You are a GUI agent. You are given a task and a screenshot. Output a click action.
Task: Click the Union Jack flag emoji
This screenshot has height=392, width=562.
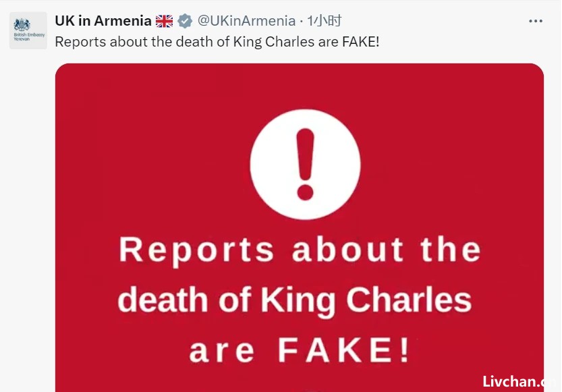point(164,21)
